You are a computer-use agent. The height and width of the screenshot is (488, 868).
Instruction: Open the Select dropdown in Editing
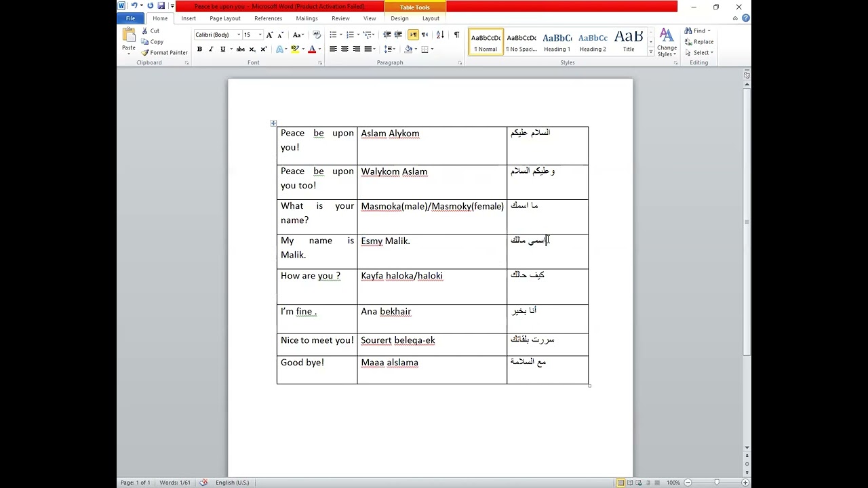[x=699, y=52]
